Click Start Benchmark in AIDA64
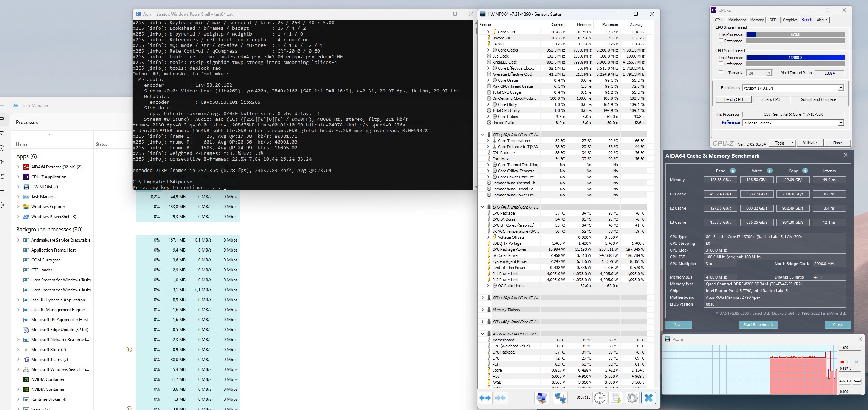868x410 pixels. [x=758, y=325]
